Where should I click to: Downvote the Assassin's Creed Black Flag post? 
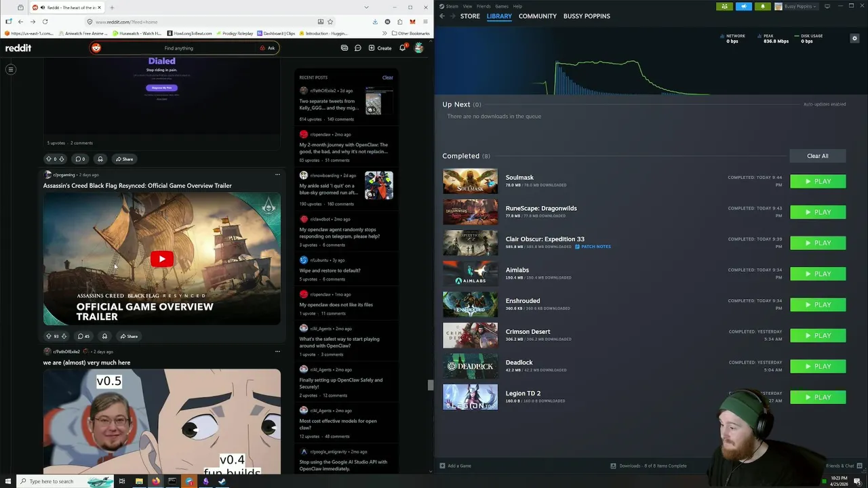tap(64, 336)
